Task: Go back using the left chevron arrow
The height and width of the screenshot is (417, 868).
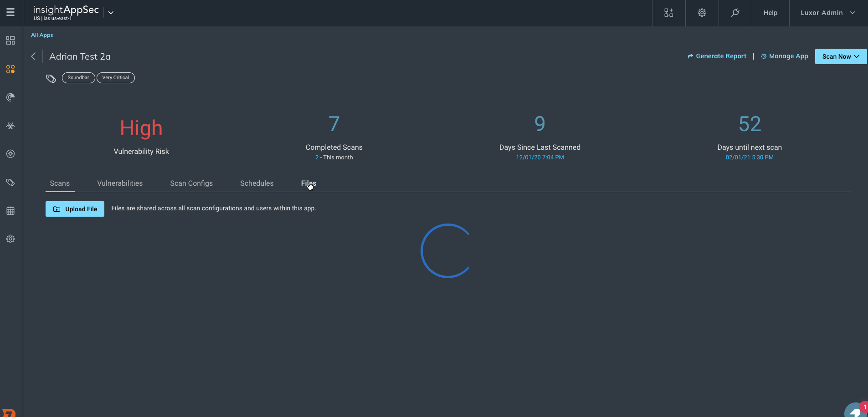Action: 33,56
